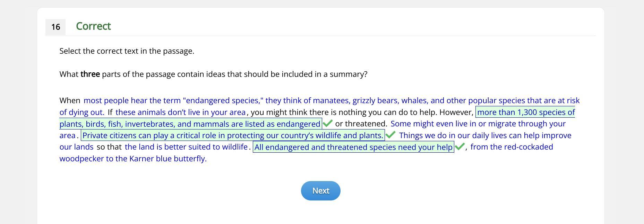This screenshot has height=224, width=644.
Task: Click the Next button
Action: pos(320,191)
